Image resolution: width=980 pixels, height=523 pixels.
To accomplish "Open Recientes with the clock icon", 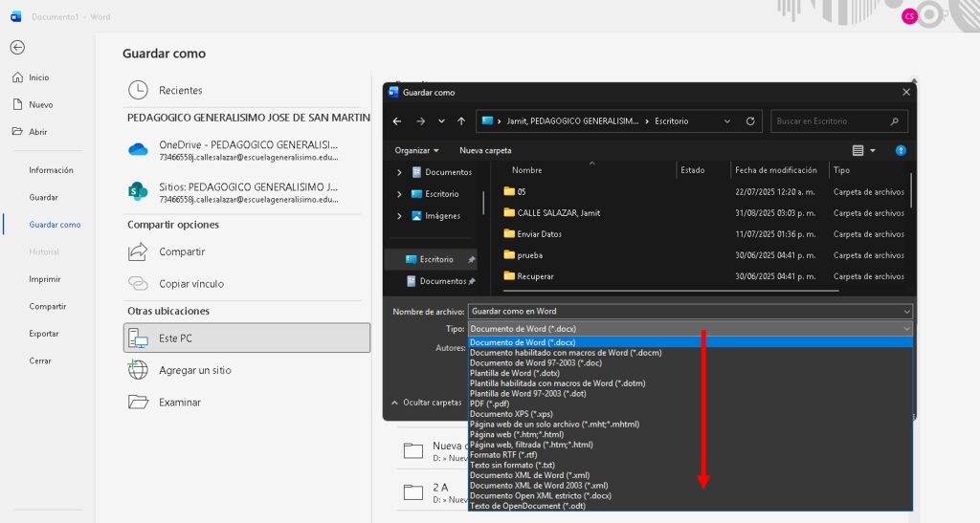I will coord(139,90).
